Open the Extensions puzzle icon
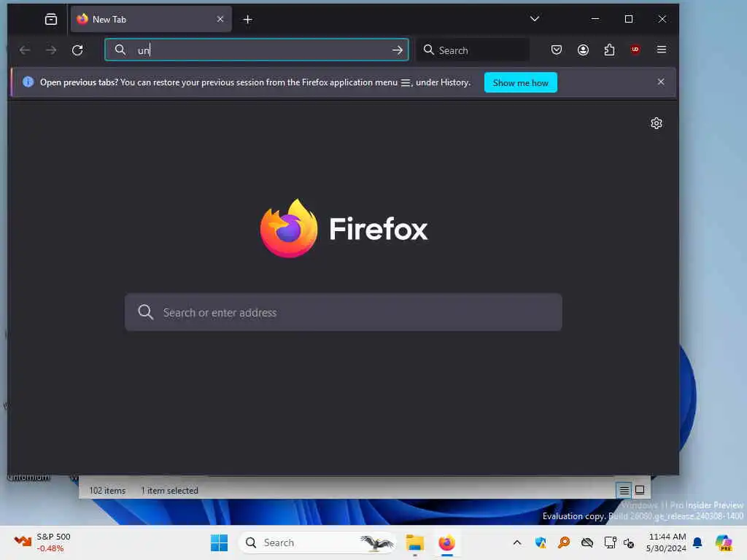 pos(609,50)
